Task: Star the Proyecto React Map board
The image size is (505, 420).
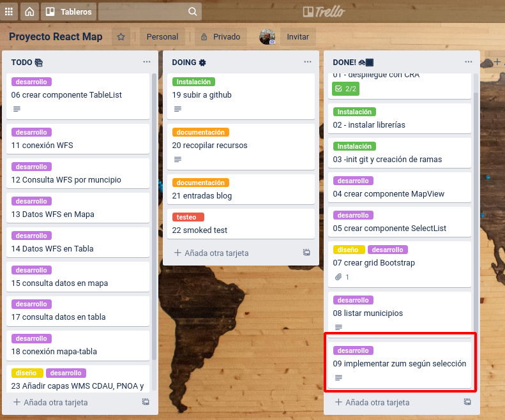Action: point(121,37)
